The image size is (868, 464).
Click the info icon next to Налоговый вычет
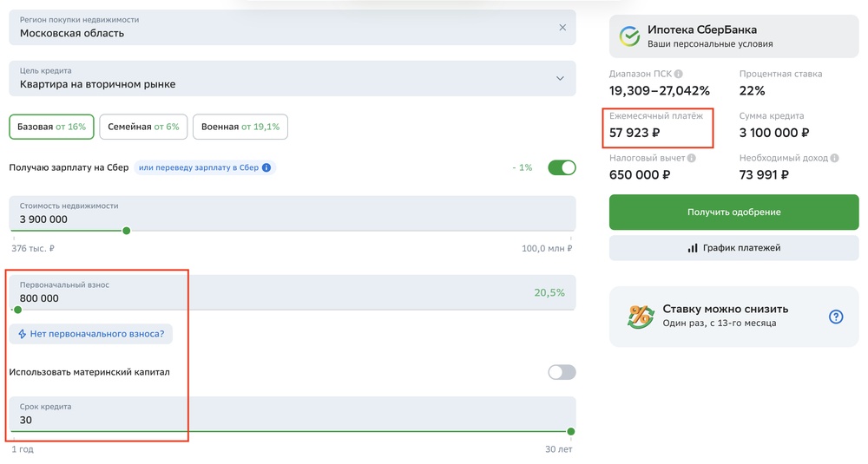[692, 159]
